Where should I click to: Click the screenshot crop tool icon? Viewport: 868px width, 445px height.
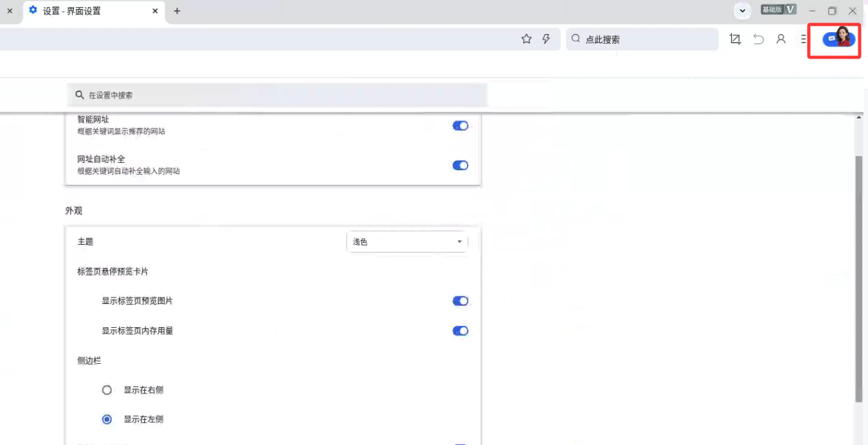click(x=735, y=39)
